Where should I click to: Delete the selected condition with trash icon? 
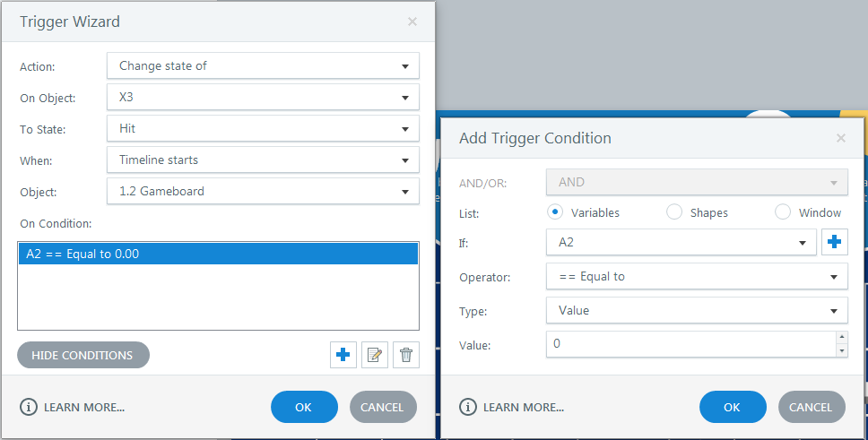[x=406, y=356]
